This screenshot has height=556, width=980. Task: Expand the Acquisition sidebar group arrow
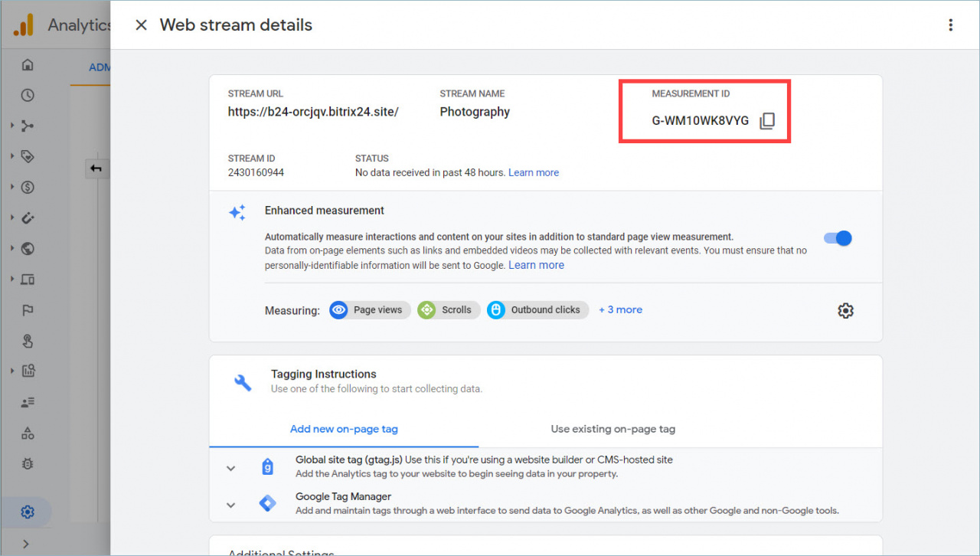pos(12,126)
